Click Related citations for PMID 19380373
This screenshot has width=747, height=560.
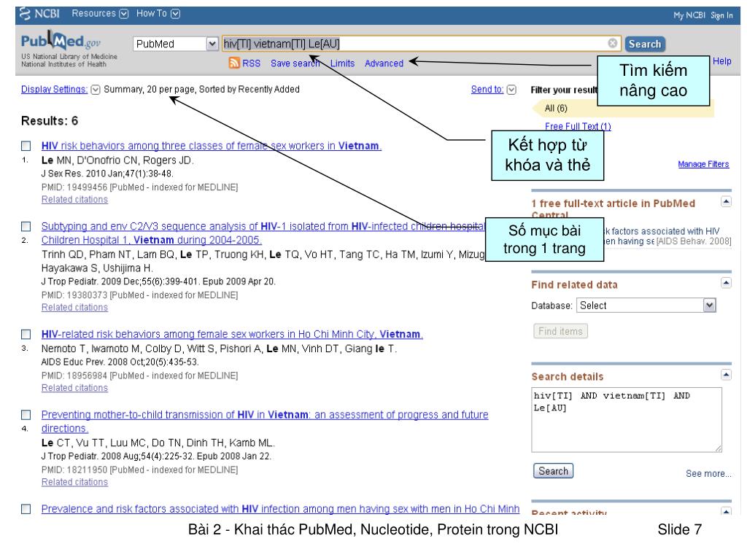[74, 308]
